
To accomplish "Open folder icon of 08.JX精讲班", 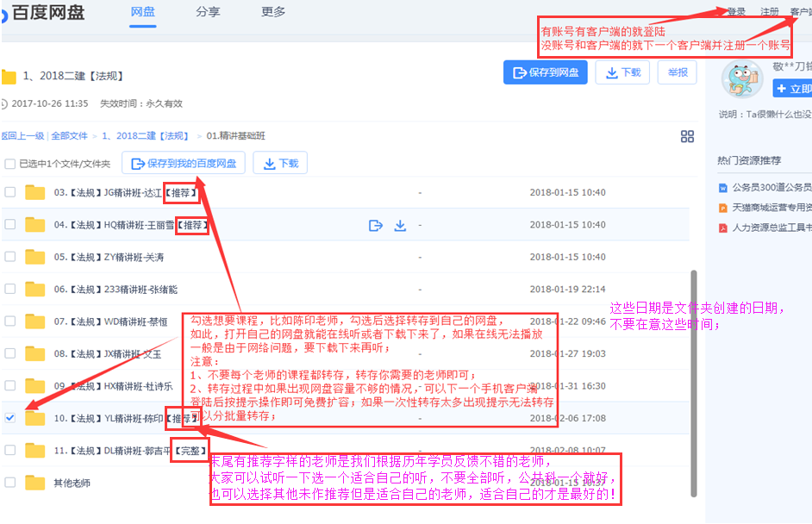I will click(34, 353).
